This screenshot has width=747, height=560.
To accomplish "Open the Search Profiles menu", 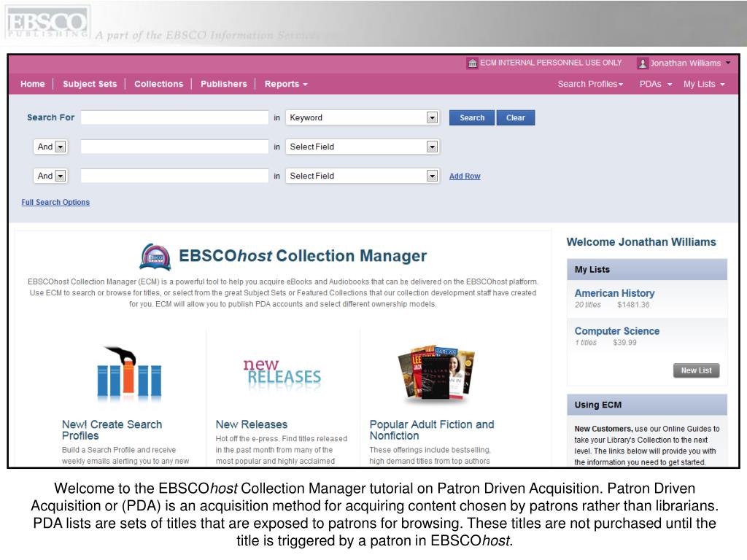I will point(590,85).
